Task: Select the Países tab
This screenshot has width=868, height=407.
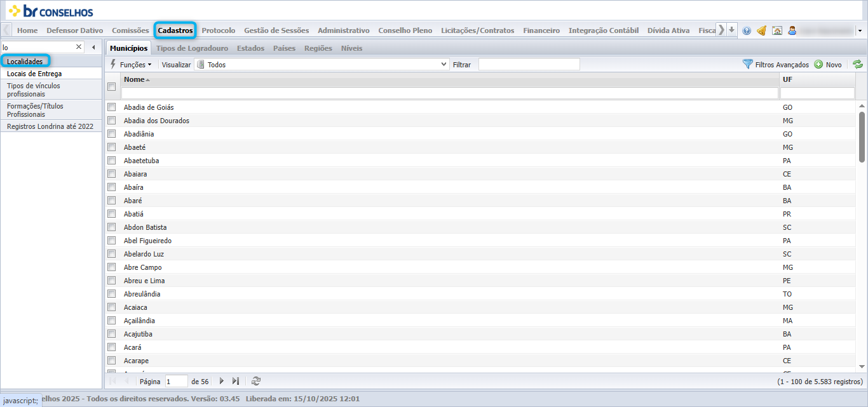Action: pos(284,48)
